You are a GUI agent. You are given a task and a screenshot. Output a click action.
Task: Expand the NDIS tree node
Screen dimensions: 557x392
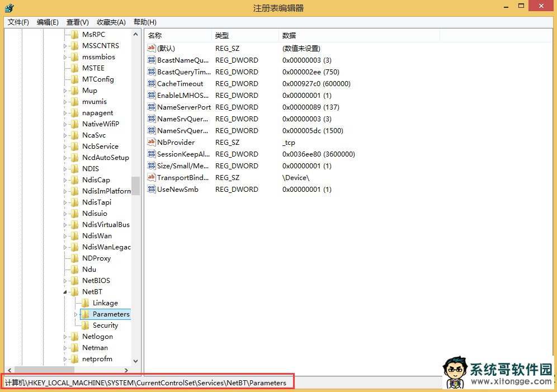click(x=65, y=169)
